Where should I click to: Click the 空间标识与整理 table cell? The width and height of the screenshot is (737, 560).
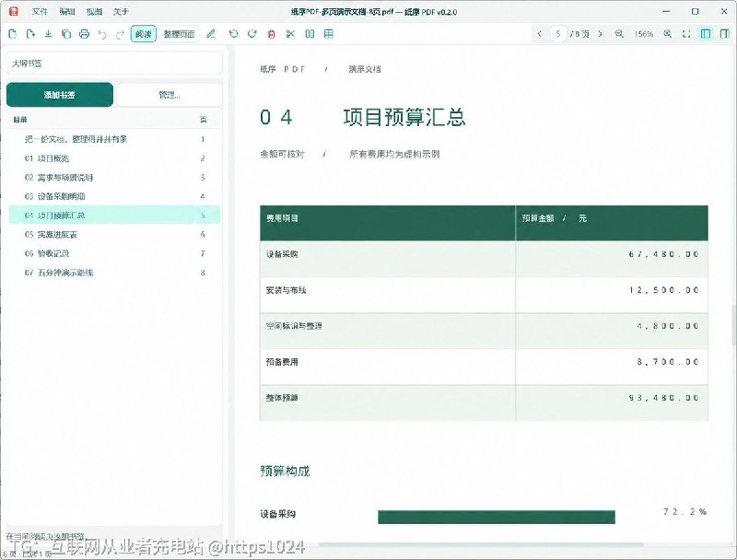point(387,331)
